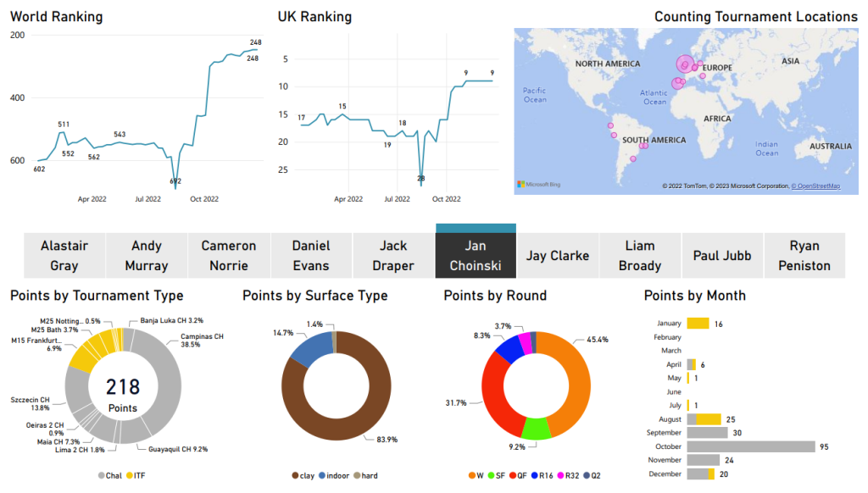
Task: Click the indoor legend dot
Action: 322,475
